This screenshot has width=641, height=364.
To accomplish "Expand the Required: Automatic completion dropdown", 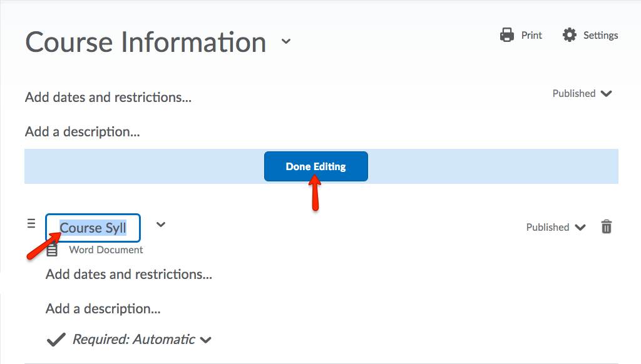I will [x=205, y=340].
